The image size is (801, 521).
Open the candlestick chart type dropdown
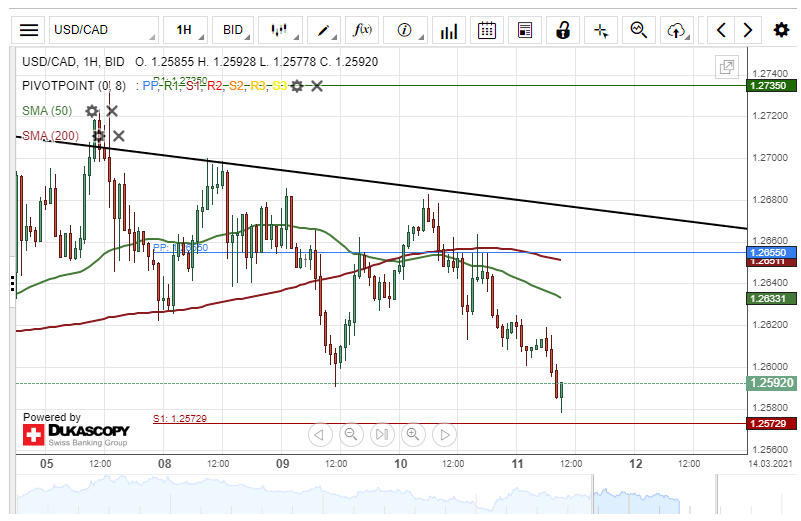click(x=280, y=30)
